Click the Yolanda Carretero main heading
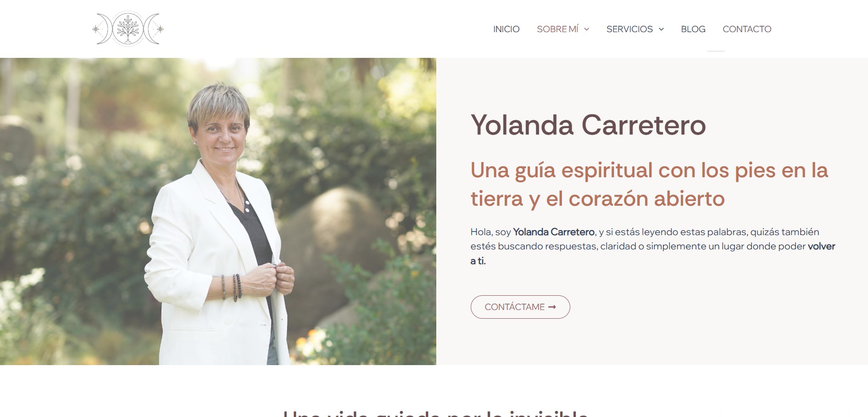Screen dimensions: 868x417 click(x=588, y=125)
